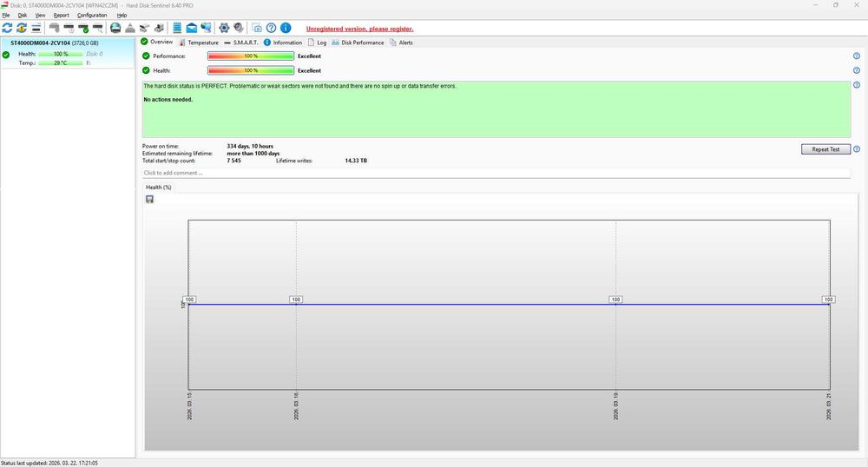
Task: Click the camera screenshot toolbar icon
Action: tap(257, 28)
